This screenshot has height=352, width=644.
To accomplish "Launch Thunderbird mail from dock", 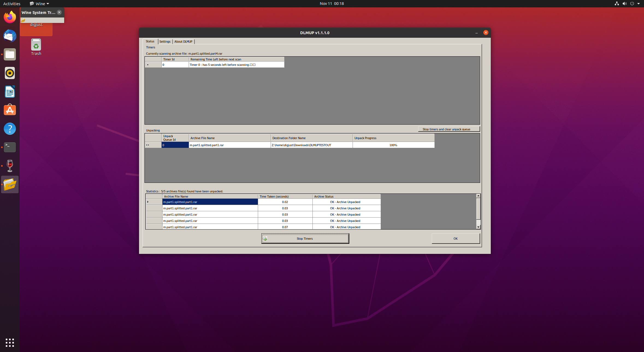I will tap(10, 36).
